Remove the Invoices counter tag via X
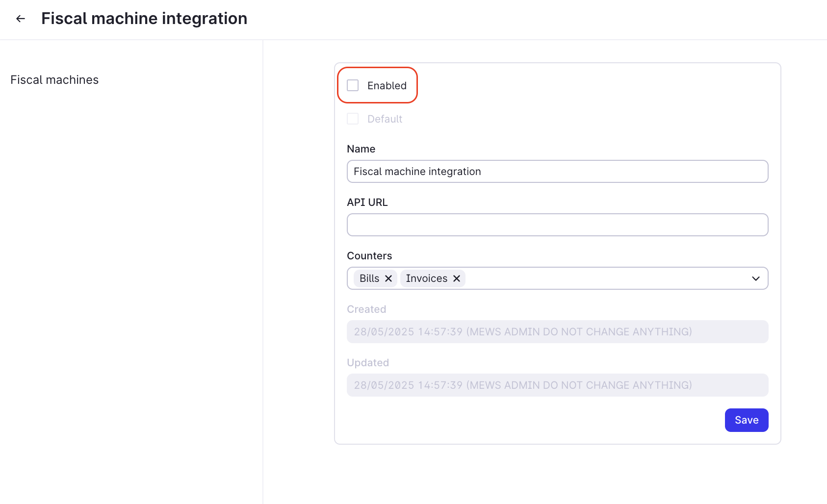The image size is (827, 504). point(457,278)
